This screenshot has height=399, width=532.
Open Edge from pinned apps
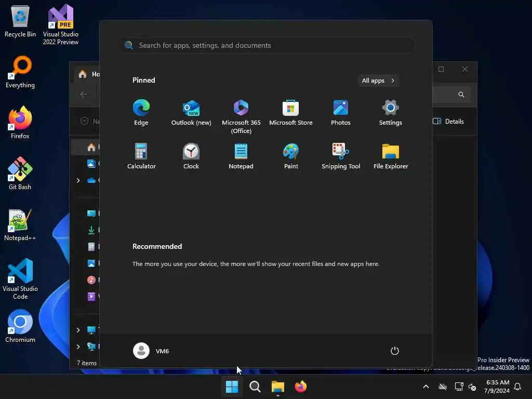click(141, 113)
